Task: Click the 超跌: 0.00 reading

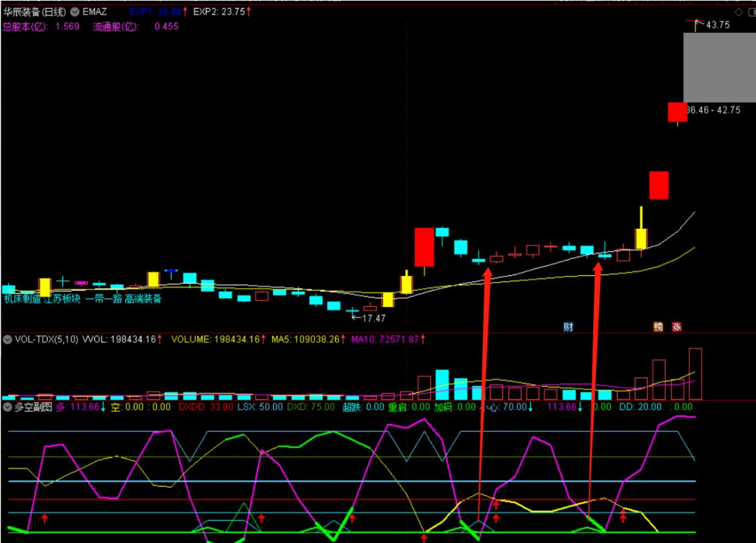Action: pyautogui.click(x=363, y=407)
